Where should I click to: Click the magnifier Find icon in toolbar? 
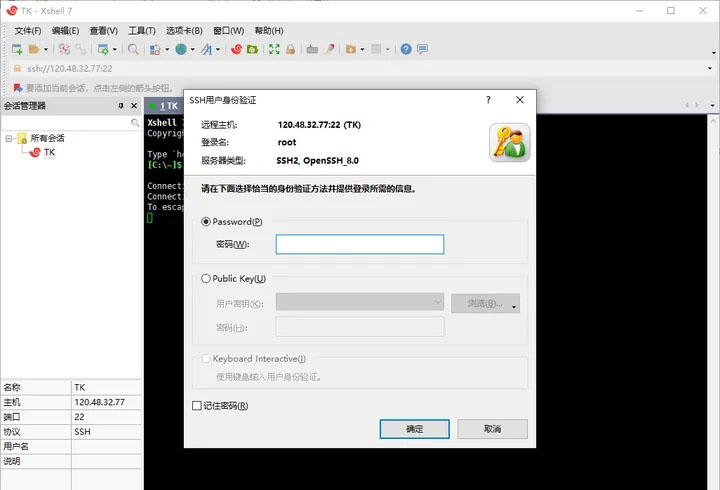pyautogui.click(x=133, y=49)
